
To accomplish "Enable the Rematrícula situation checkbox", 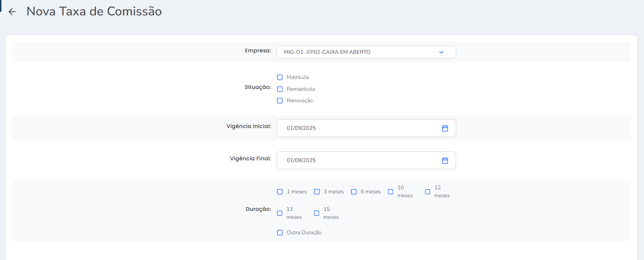I will [280, 89].
